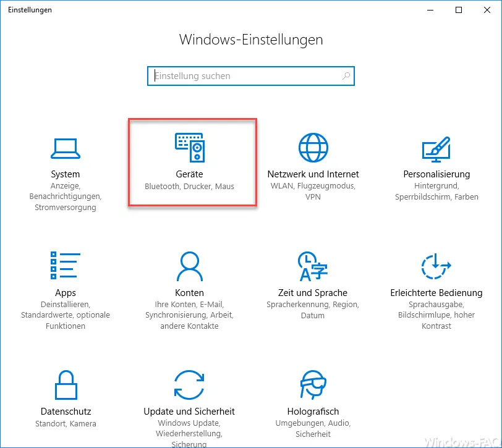Select the Konten heading
This screenshot has width=502, height=448.
[x=189, y=293]
